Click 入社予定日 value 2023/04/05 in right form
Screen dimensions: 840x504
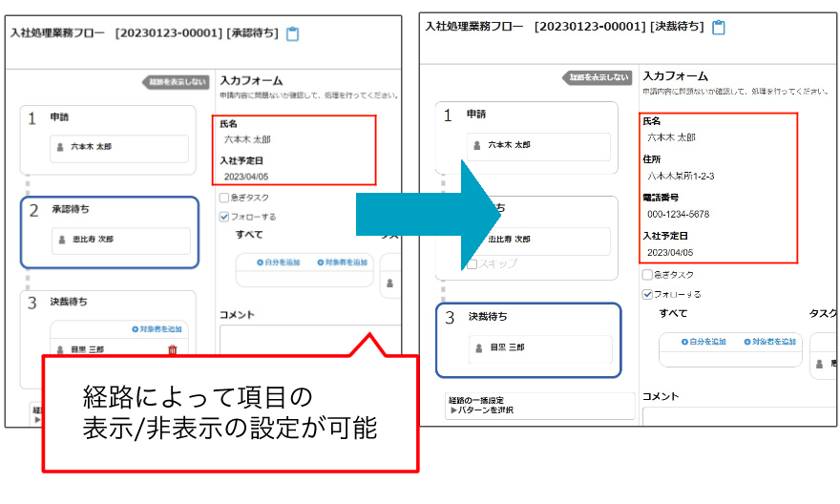(x=670, y=252)
